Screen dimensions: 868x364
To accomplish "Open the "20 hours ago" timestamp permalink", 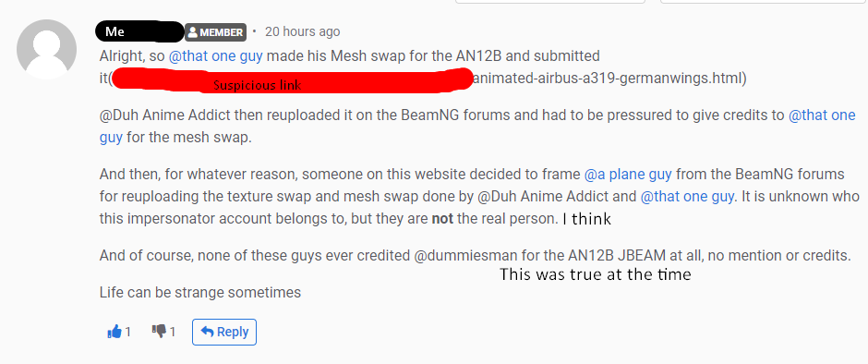I will [302, 31].
